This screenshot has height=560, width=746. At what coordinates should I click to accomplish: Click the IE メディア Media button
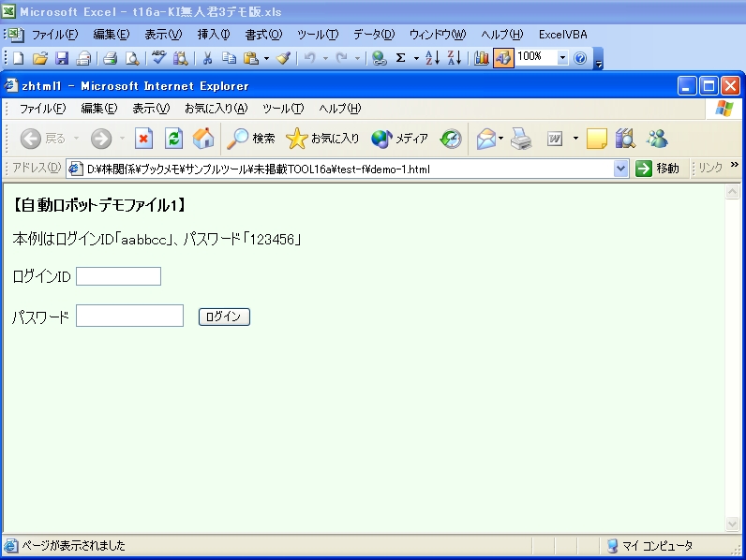click(399, 139)
